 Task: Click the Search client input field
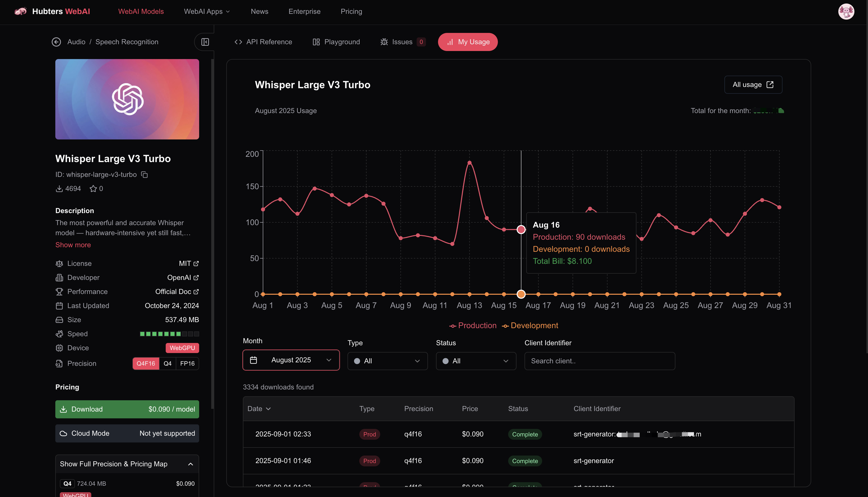(x=599, y=361)
